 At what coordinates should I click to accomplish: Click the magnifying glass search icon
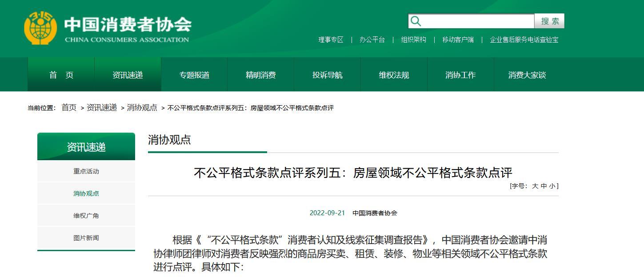click(416, 20)
